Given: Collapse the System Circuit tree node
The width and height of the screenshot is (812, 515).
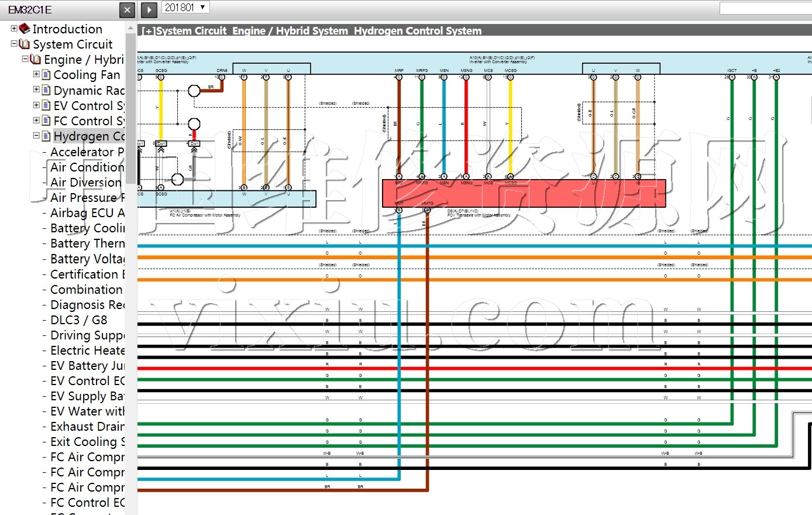Looking at the screenshot, I should [x=14, y=43].
